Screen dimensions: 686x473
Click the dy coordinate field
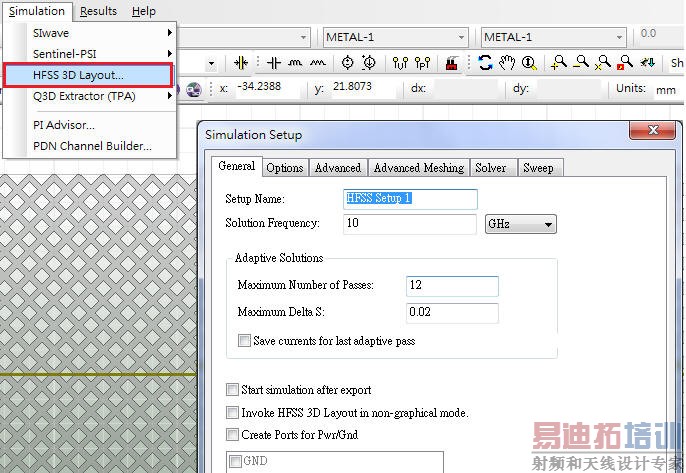tap(570, 89)
